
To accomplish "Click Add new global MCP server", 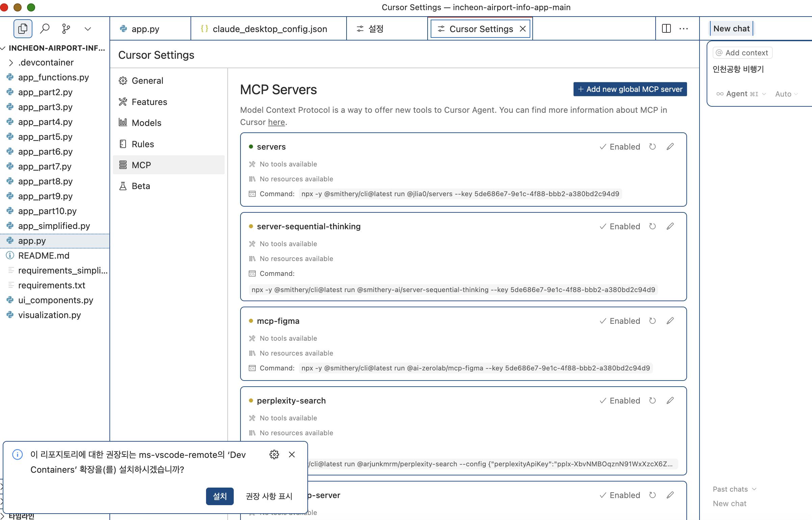I will point(630,89).
